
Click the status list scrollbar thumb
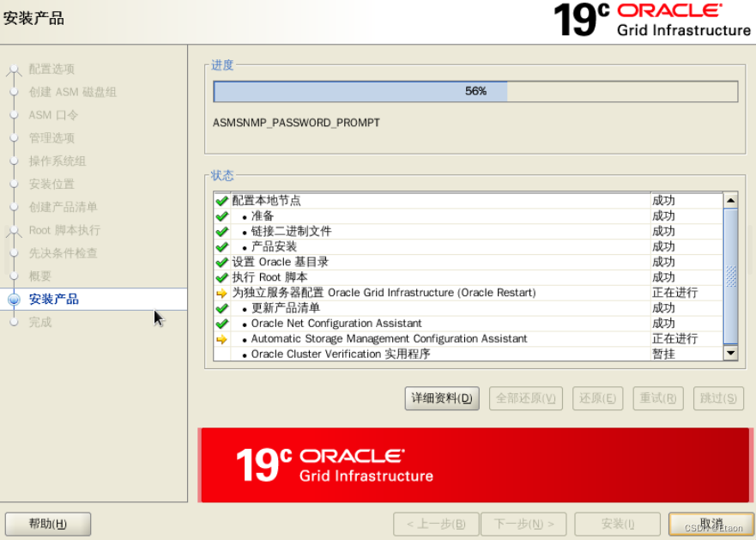tap(730, 276)
